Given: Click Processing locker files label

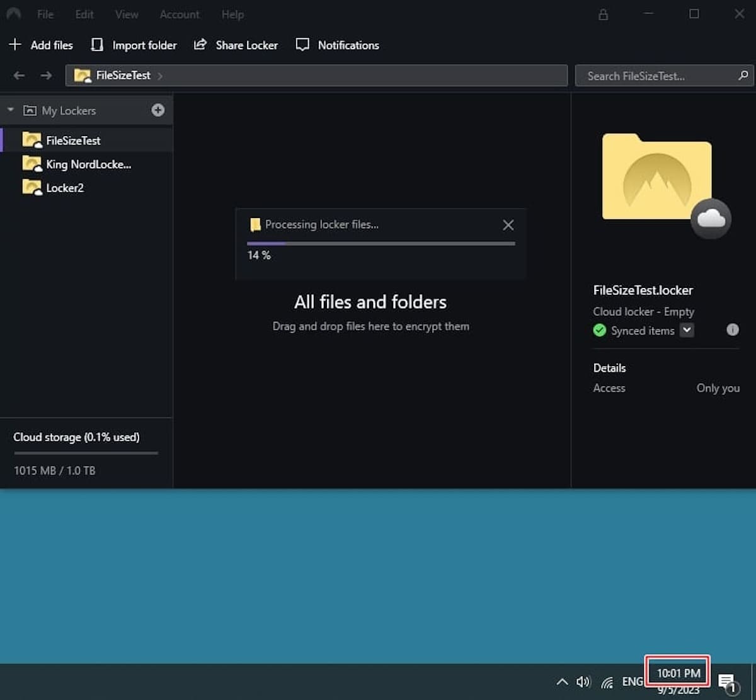Looking at the screenshot, I should tap(322, 224).
